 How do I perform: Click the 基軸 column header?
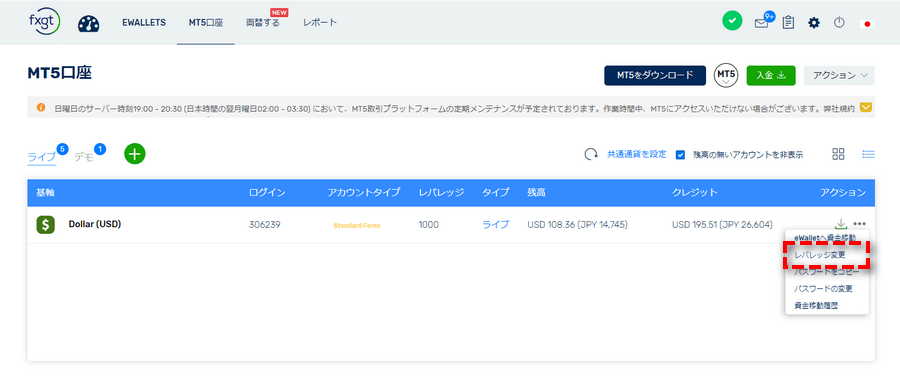pyautogui.click(x=45, y=193)
